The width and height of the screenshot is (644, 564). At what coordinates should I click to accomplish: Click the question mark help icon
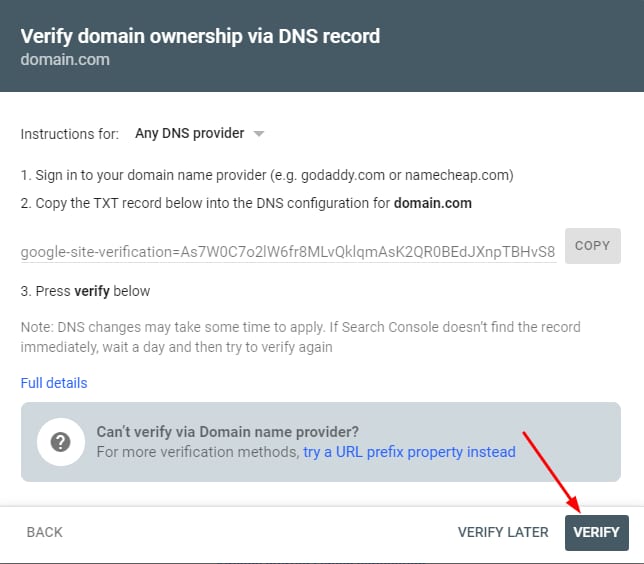[61, 442]
